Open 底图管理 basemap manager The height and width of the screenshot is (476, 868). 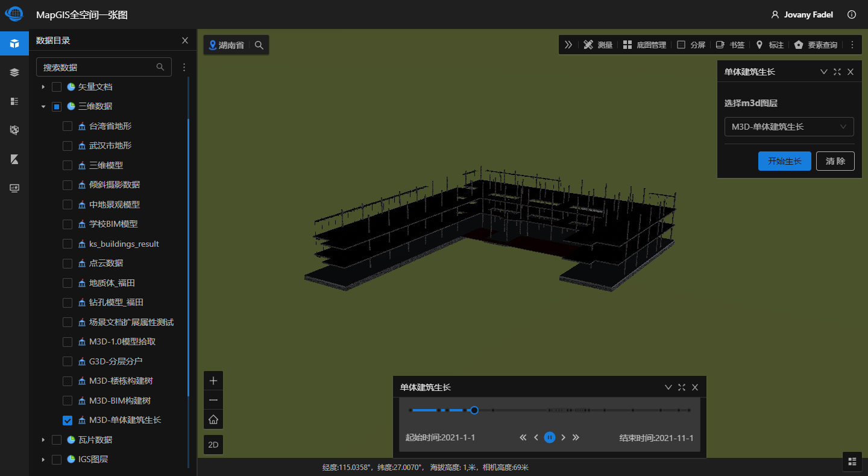pyautogui.click(x=644, y=45)
